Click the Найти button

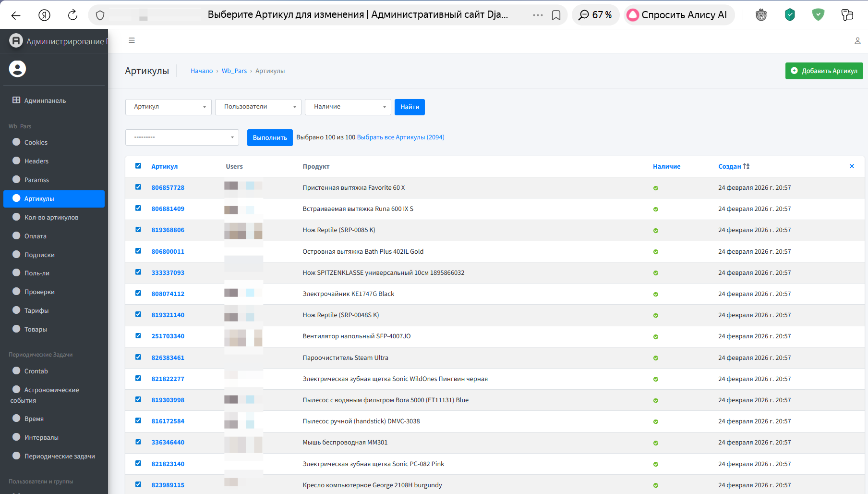410,107
